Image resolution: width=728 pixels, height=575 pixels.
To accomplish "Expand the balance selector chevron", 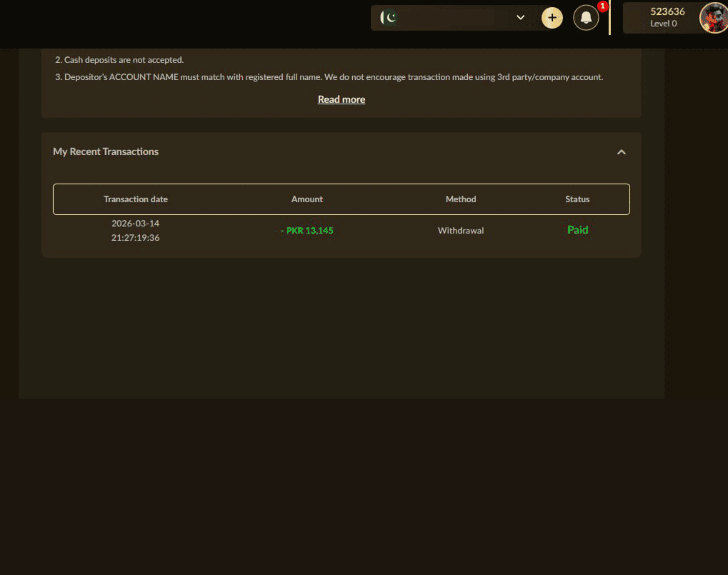I will point(520,18).
